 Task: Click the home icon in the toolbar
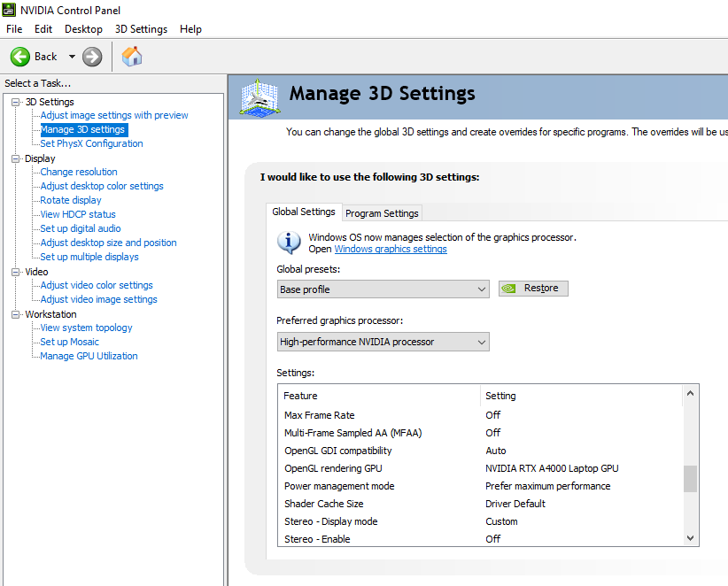click(x=131, y=56)
